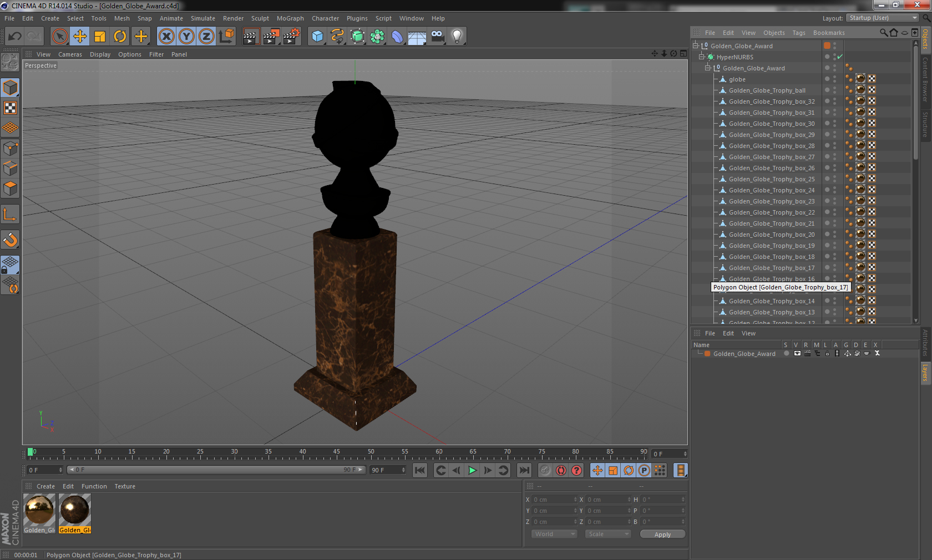Switch the coordinate system icon
The image size is (932, 560).
coord(226,37)
